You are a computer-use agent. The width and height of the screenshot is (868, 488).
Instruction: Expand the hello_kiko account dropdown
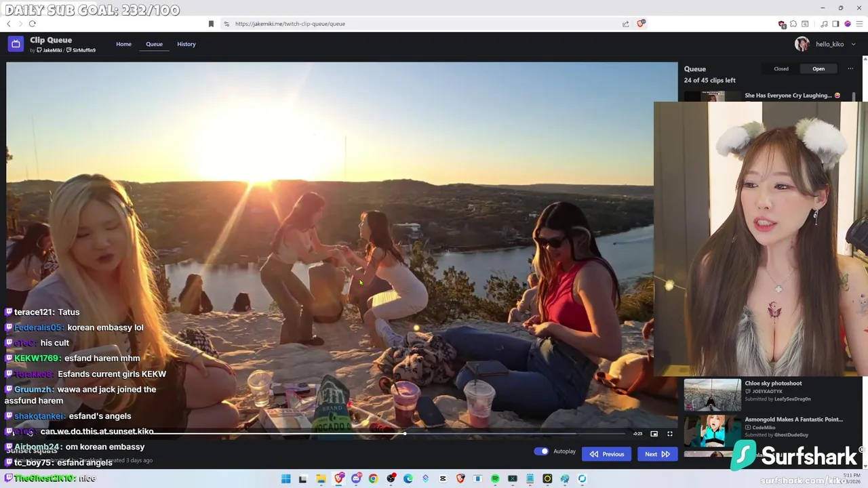[x=853, y=44]
